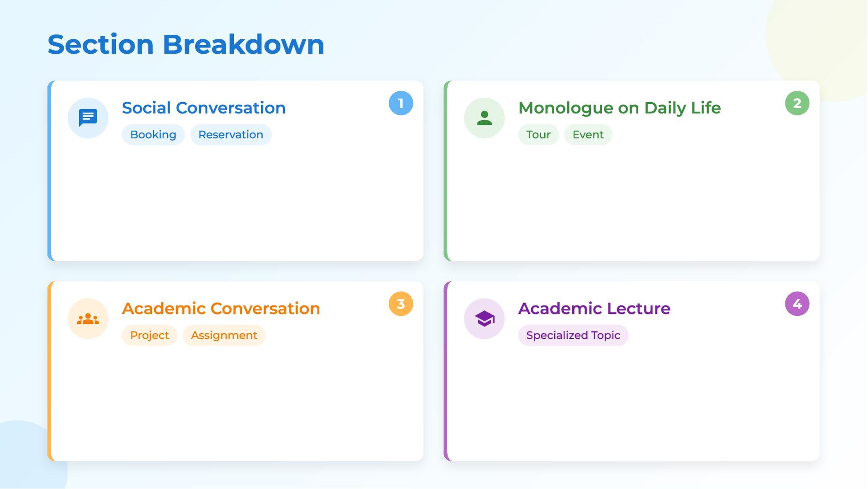868x489 pixels.
Task: Click the person icon for Monologue section
Action: (484, 118)
